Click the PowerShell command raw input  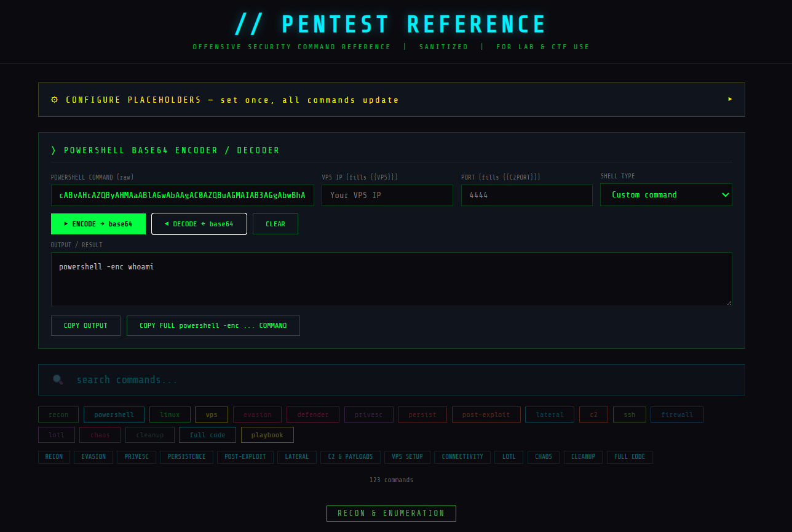click(x=183, y=195)
